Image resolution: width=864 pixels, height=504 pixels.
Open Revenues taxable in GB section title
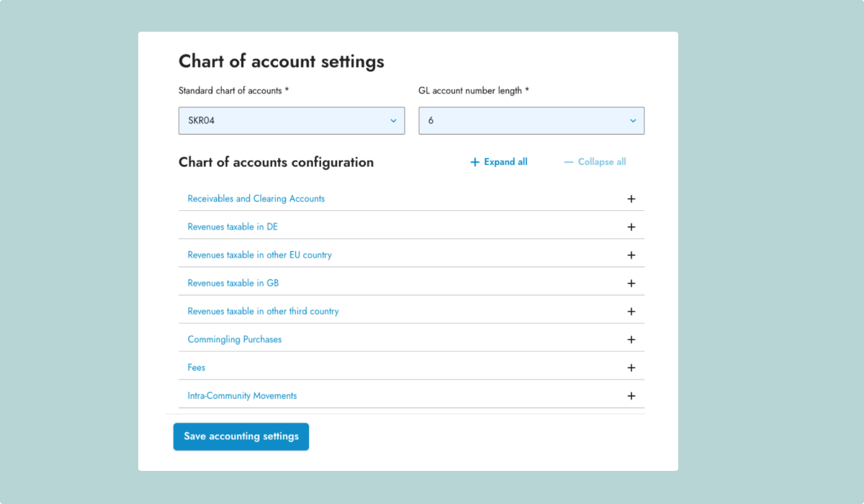coord(233,283)
